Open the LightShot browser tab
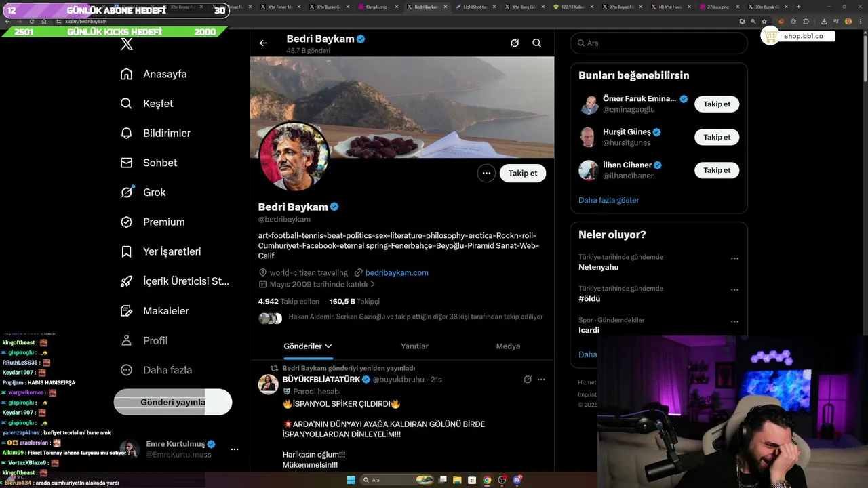Screen dimensions: 868x488 (x=475, y=7)
